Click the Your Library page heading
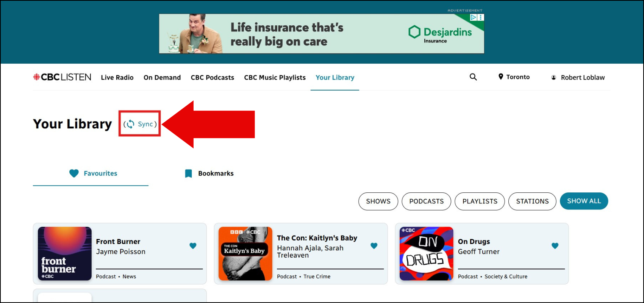The image size is (644, 303). click(72, 124)
